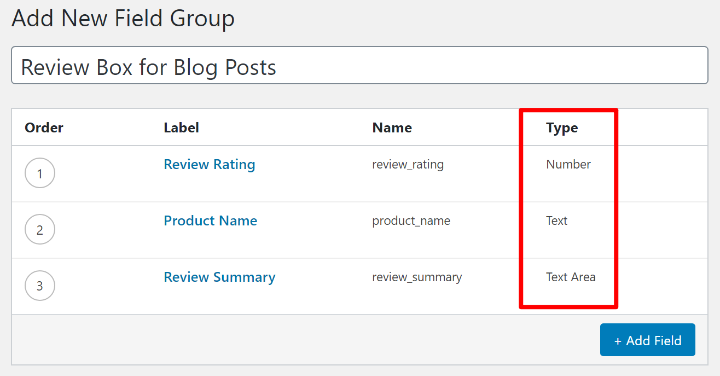Click the Text Area type of Review Summary

click(x=571, y=277)
